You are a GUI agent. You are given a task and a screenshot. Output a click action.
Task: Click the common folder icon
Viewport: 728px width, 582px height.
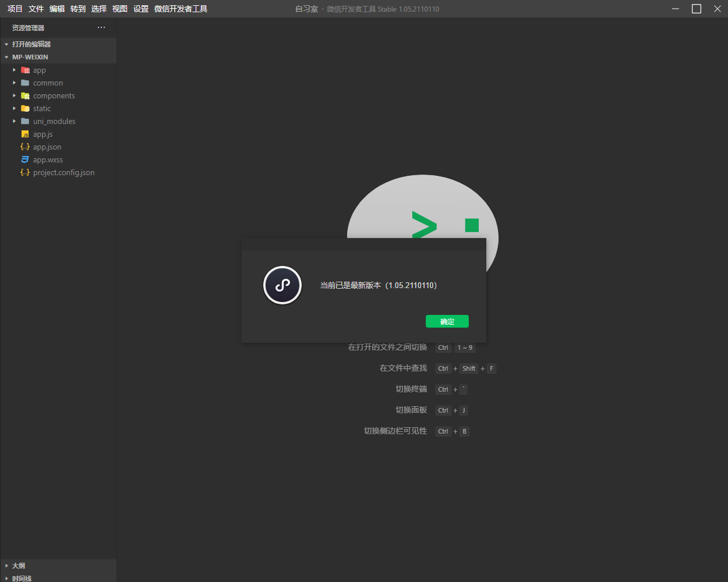pos(25,83)
